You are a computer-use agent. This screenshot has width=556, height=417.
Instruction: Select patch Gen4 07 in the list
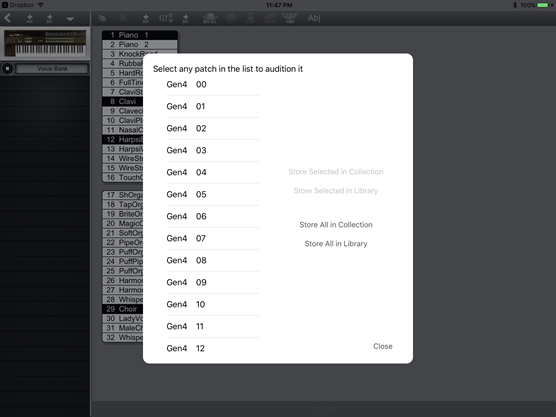pos(212,238)
